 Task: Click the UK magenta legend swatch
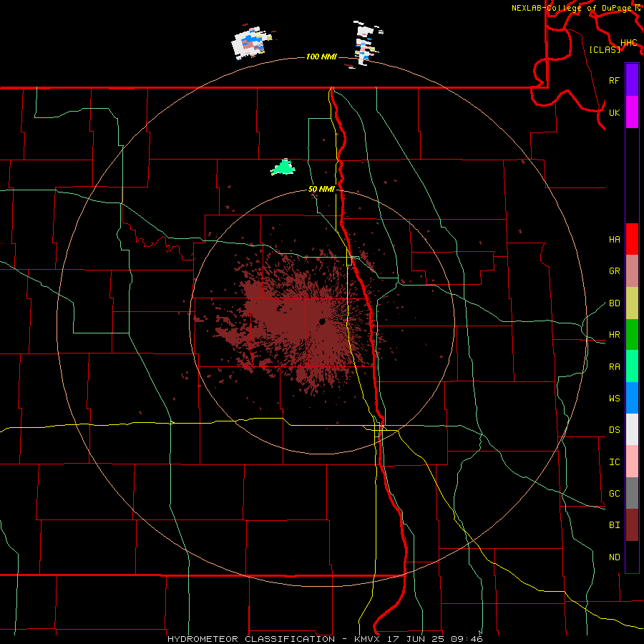click(632, 112)
